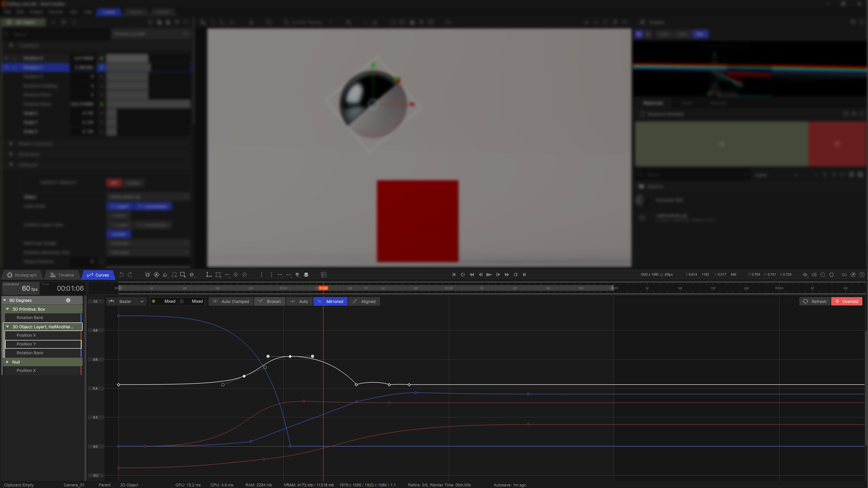
Task: Click the waveform icon near speaker
Action: 805,274
